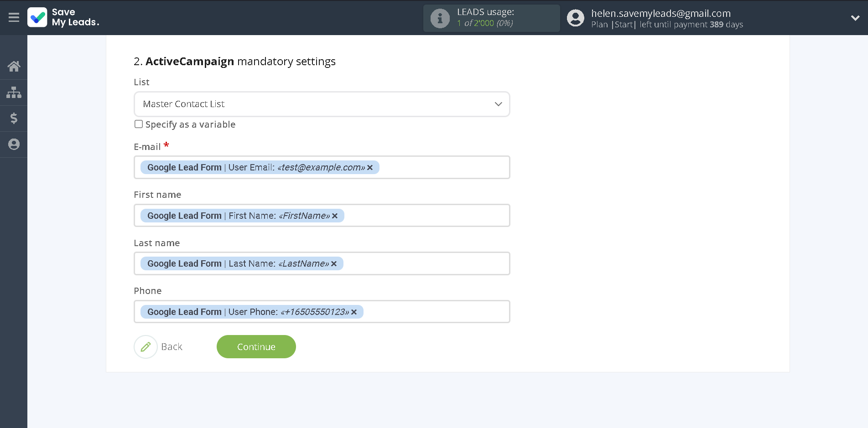This screenshot has height=428, width=868.
Task: Click the Back pencil icon
Action: pos(146,347)
